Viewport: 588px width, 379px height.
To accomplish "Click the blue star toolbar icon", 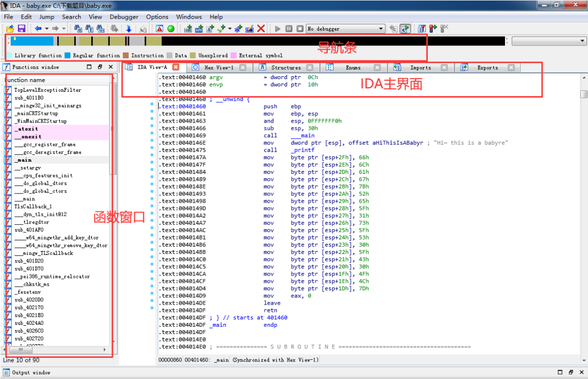I will (x=238, y=29).
